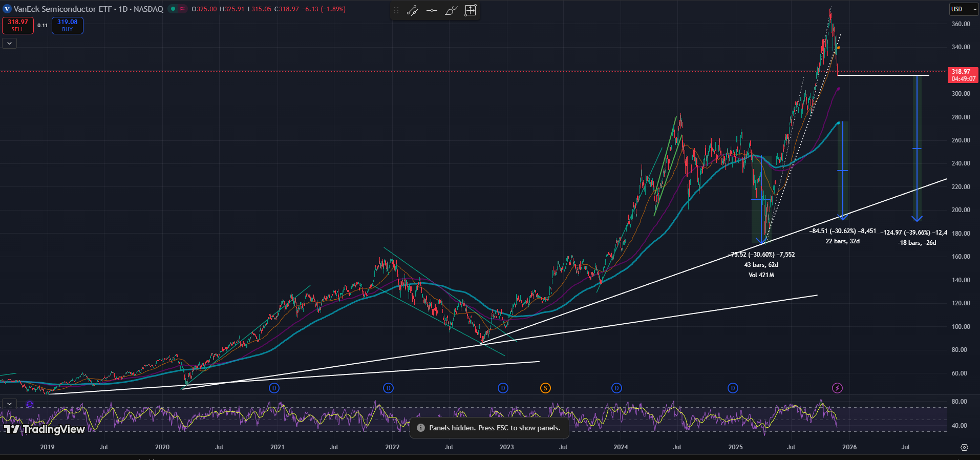Click the green market status indicator
This screenshot has height=460, width=980.
coord(173,9)
